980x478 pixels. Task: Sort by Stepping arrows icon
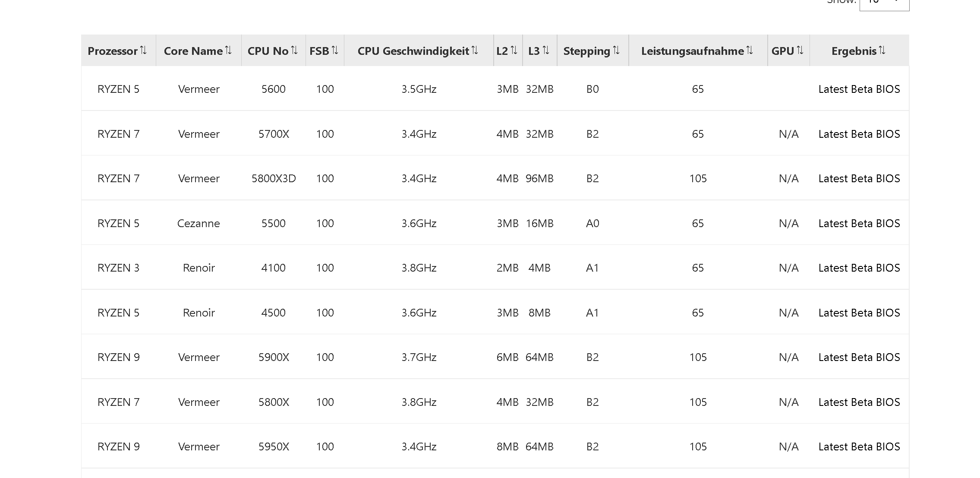pos(616,51)
